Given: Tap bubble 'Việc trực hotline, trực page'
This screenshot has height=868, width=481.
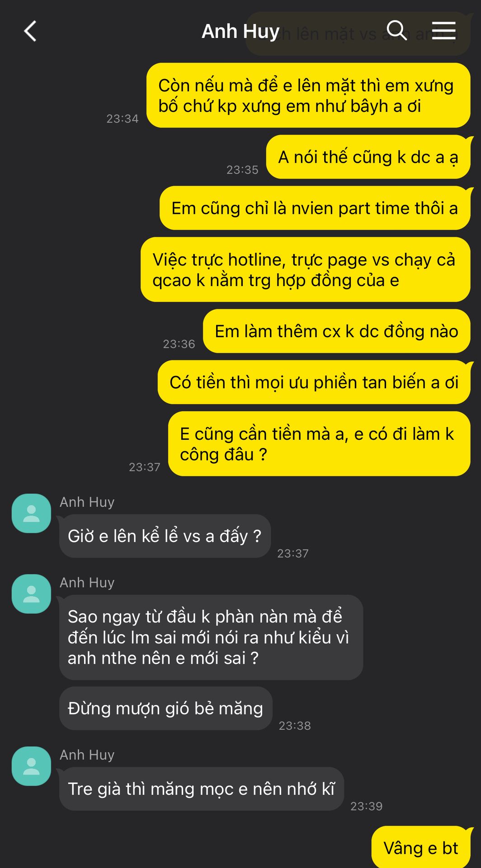Looking at the screenshot, I should pos(306,269).
